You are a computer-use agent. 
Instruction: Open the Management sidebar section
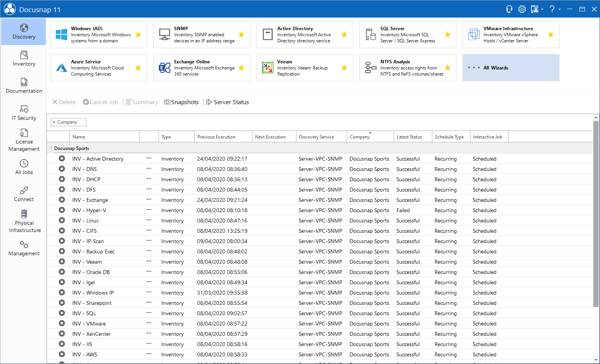click(24, 248)
